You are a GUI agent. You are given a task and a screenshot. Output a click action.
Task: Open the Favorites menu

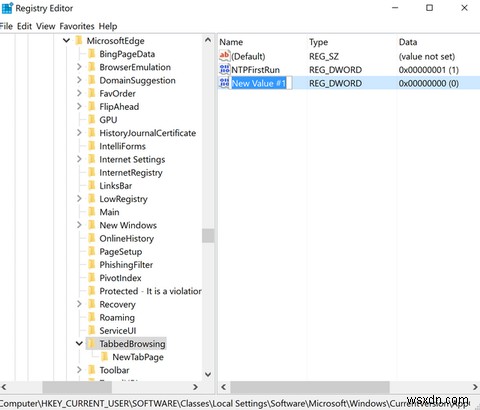pos(77,26)
